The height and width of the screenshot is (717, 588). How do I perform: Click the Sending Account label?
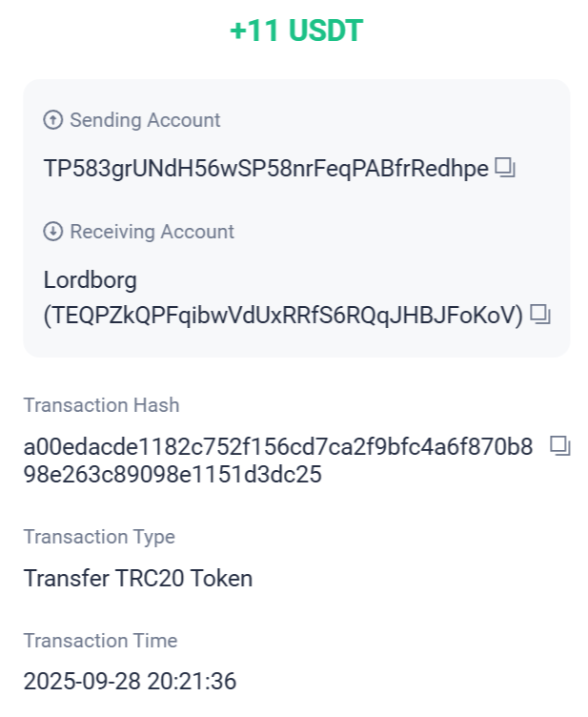pyautogui.click(x=145, y=120)
